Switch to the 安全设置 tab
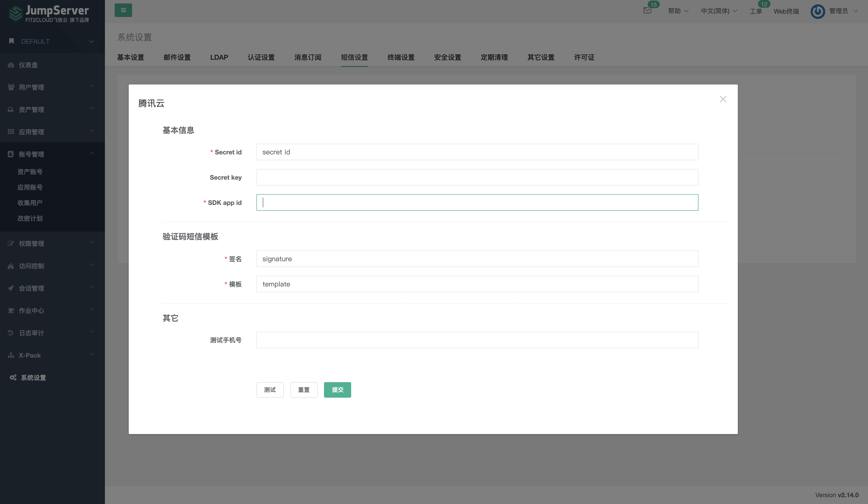868x504 pixels. tap(447, 57)
